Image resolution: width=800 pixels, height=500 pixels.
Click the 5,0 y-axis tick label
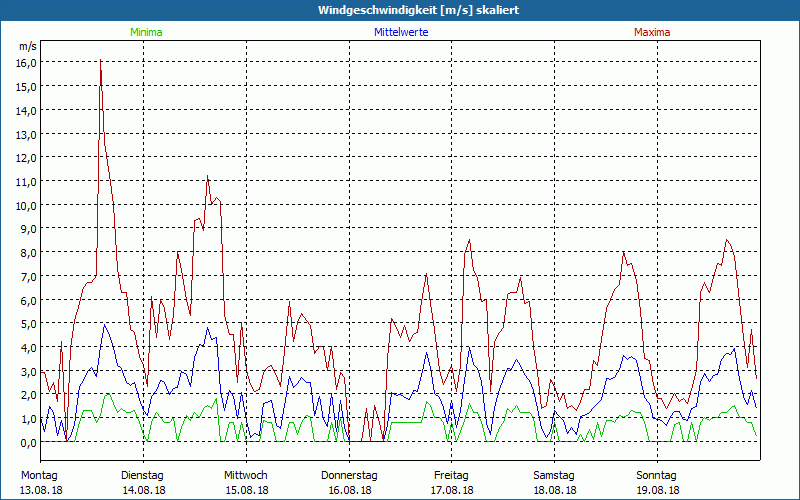point(27,323)
